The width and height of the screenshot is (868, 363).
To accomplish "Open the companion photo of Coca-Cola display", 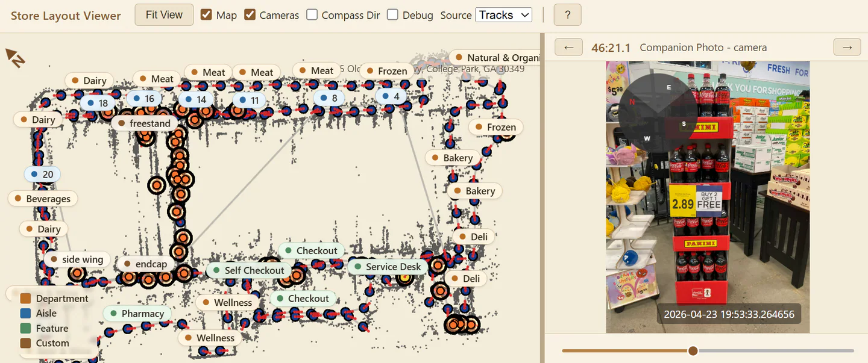I will pyautogui.click(x=708, y=196).
